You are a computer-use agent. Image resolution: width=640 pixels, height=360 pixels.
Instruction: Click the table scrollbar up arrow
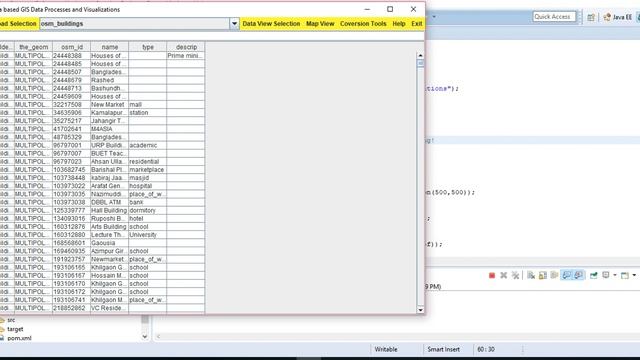420,55
